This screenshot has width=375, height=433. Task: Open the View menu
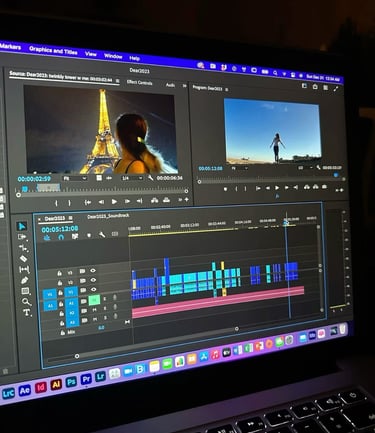(x=91, y=54)
